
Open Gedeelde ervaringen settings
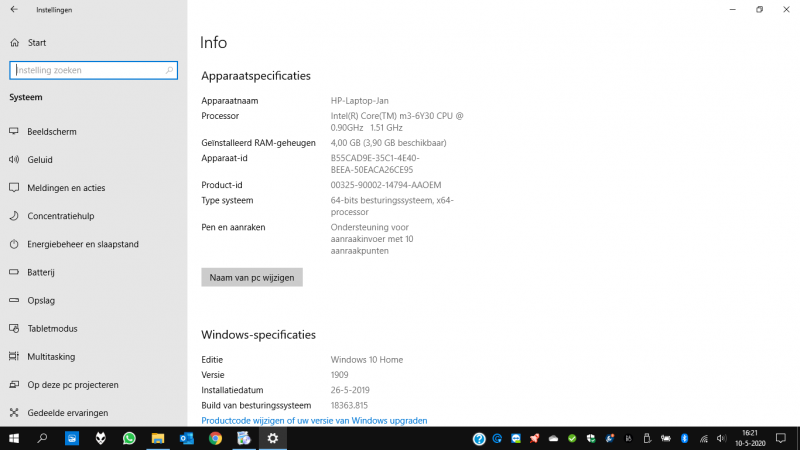(67, 412)
